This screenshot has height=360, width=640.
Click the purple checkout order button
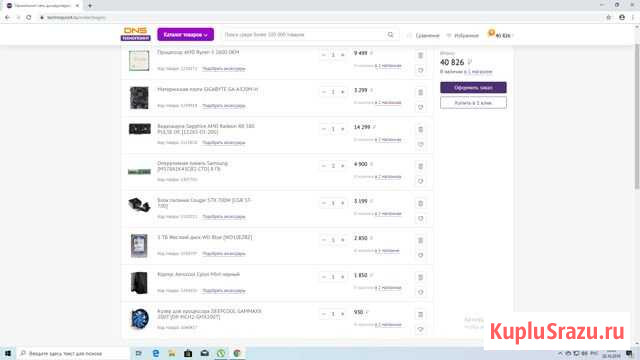pos(473,87)
